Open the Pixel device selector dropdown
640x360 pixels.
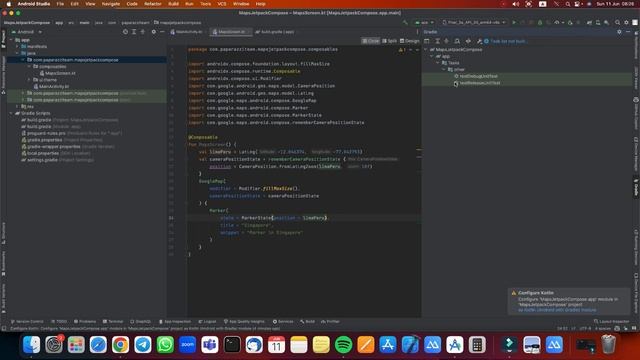(474, 22)
